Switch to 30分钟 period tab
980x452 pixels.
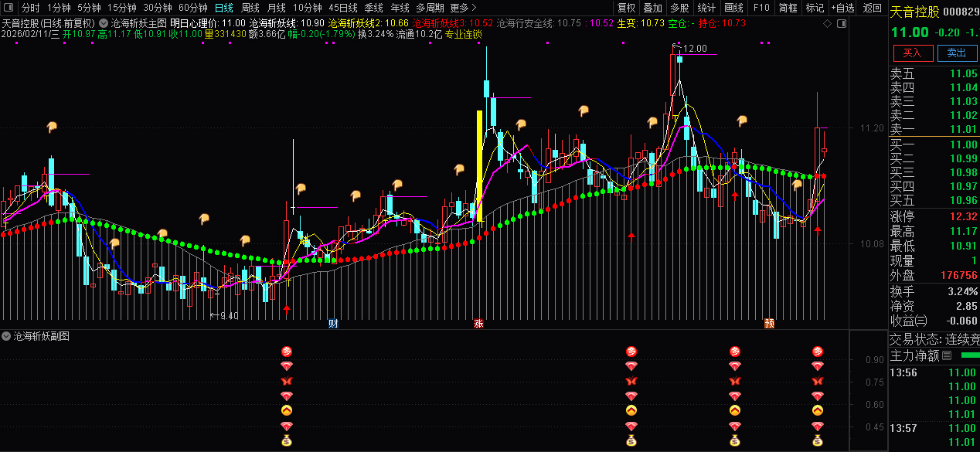158,8
